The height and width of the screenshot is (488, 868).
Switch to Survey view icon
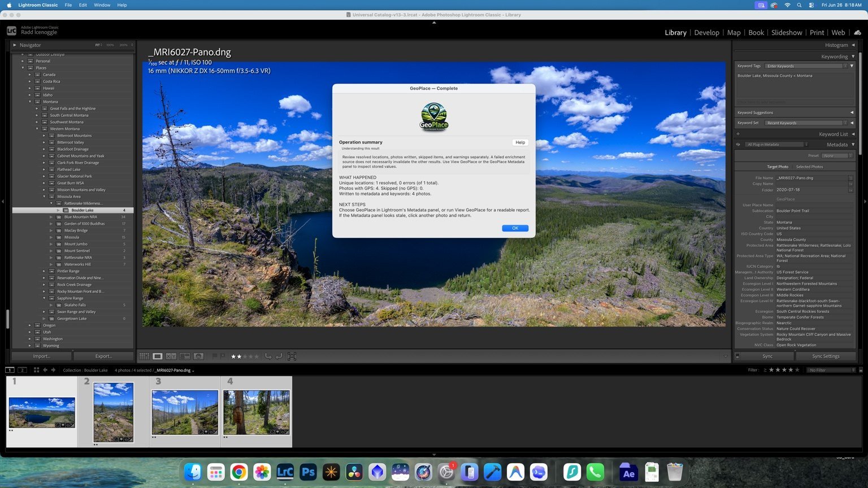tap(185, 356)
